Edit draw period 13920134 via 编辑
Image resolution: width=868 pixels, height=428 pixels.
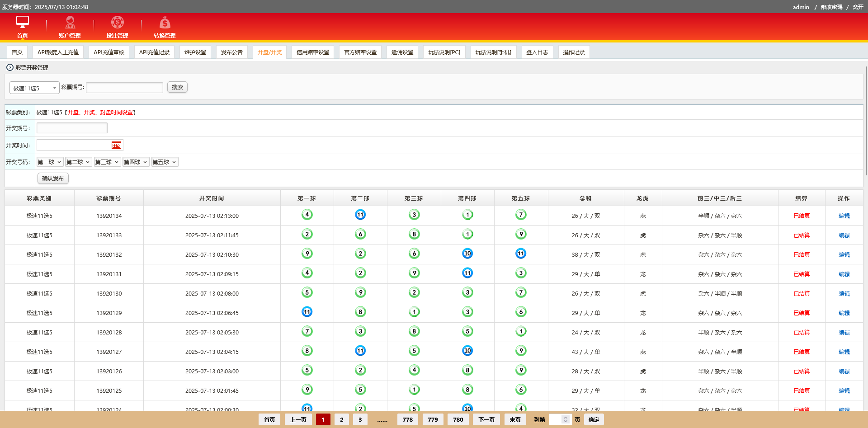point(844,216)
